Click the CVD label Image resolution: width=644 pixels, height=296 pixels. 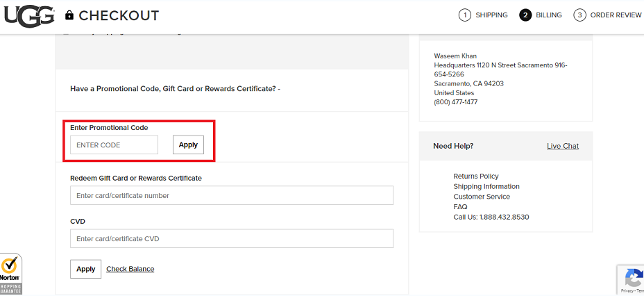tap(78, 221)
